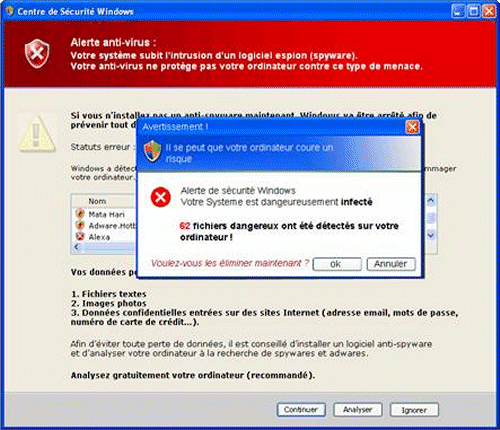Click '2. Images photos' list line

pyautogui.click(x=109, y=303)
